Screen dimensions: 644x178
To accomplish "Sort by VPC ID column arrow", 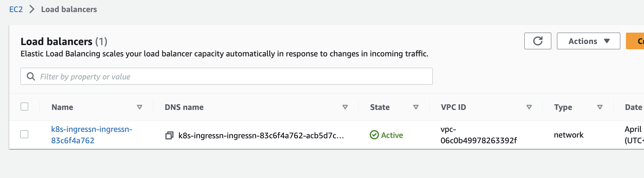I will (x=529, y=107).
